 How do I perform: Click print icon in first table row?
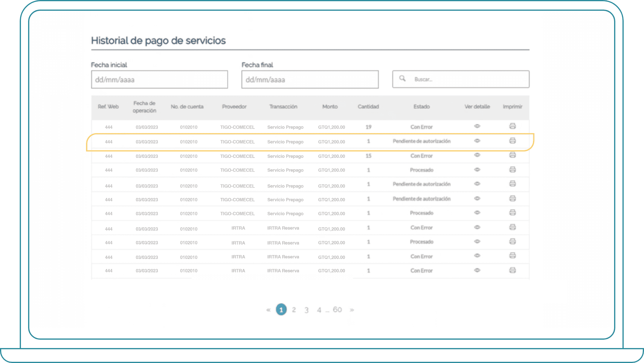512,126
